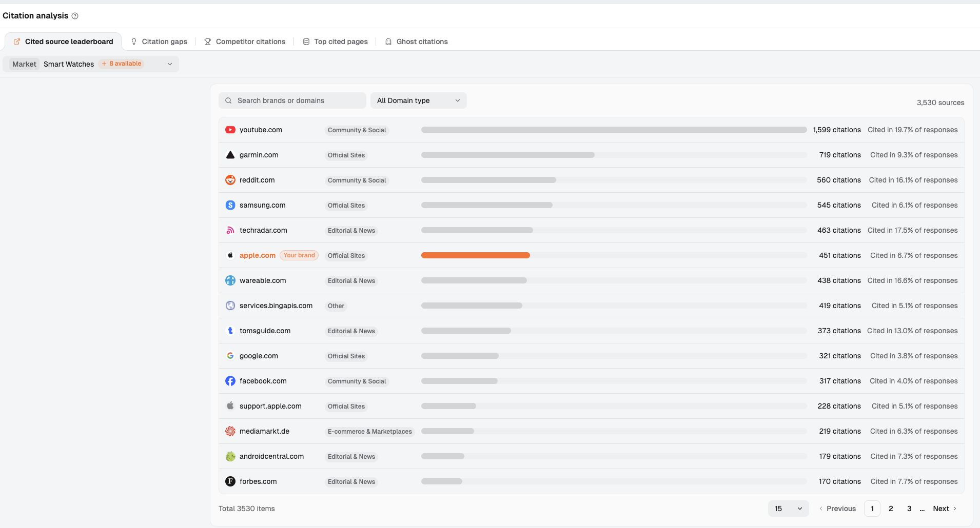This screenshot has width=980, height=528.
Task: Open the techradar.com domain link
Action: (263, 231)
